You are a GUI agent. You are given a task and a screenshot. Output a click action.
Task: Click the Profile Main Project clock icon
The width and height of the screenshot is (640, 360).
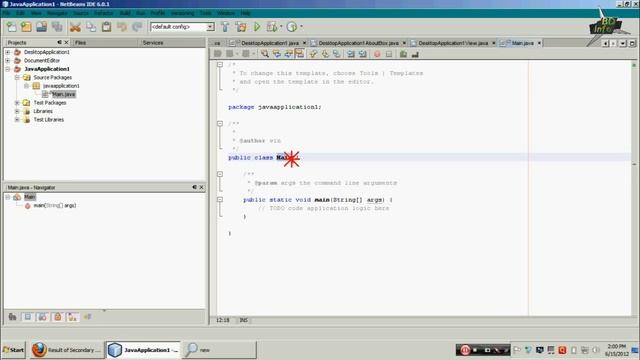291,27
